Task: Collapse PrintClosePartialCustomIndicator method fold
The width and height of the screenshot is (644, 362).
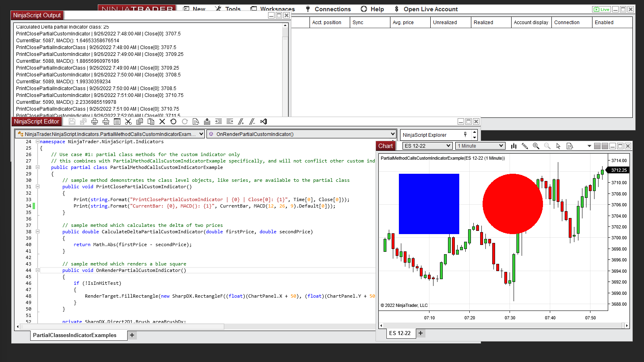Action: pyautogui.click(x=37, y=187)
